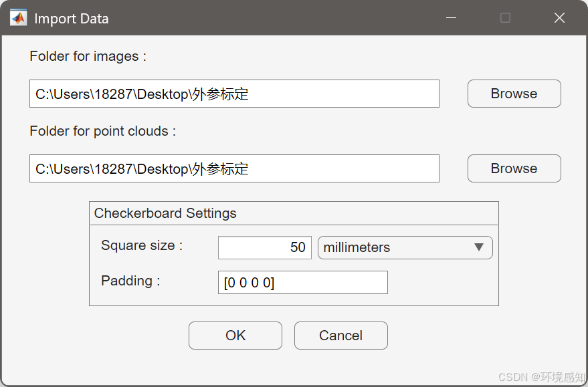
Task: Click the units dropdown arrow triangle
Action: [x=478, y=247]
